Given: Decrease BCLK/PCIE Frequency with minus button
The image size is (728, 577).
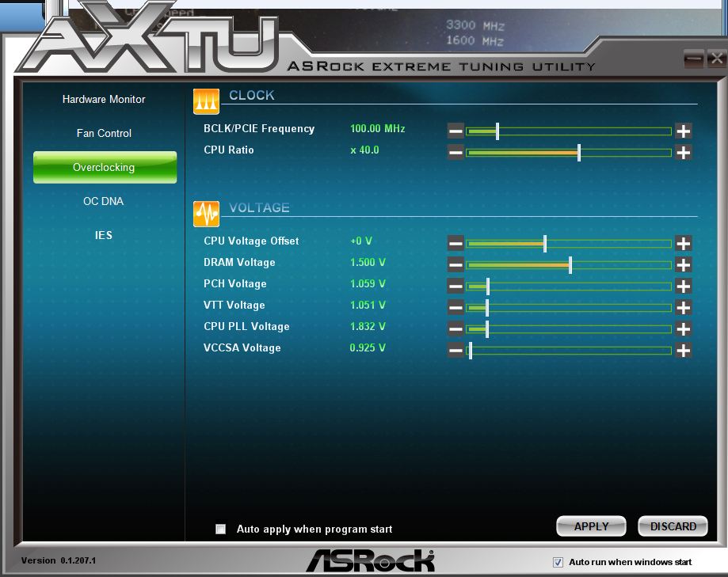Looking at the screenshot, I should point(455,131).
